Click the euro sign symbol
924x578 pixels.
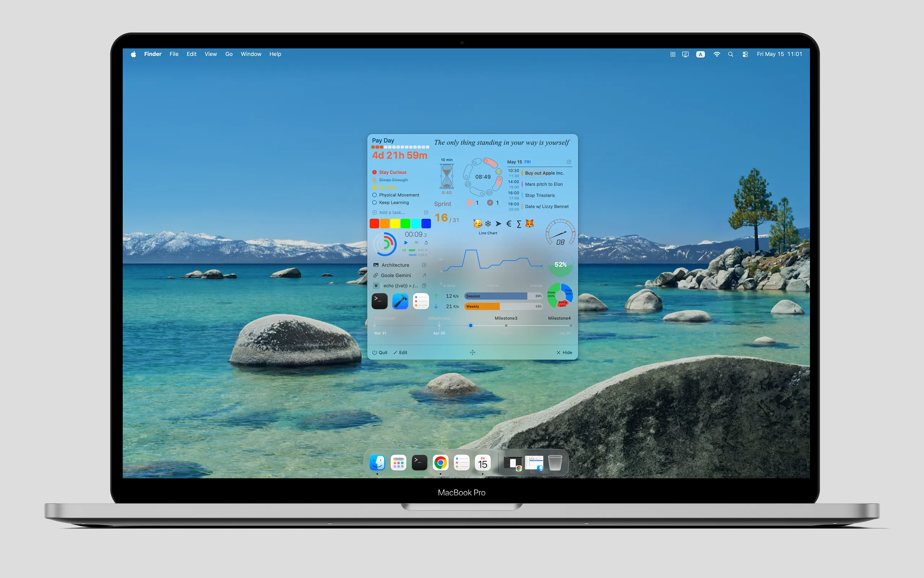(509, 224)
